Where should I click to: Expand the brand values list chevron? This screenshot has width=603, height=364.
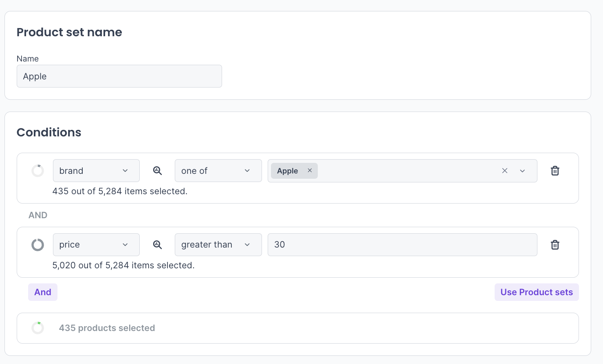coord(522,171)
